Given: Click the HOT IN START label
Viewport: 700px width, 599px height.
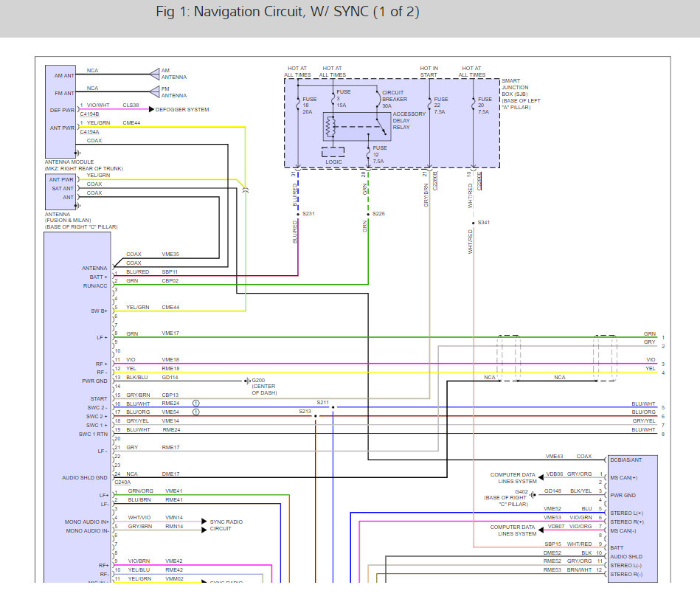Looking at the screenshot, I should tap(429, 72).
